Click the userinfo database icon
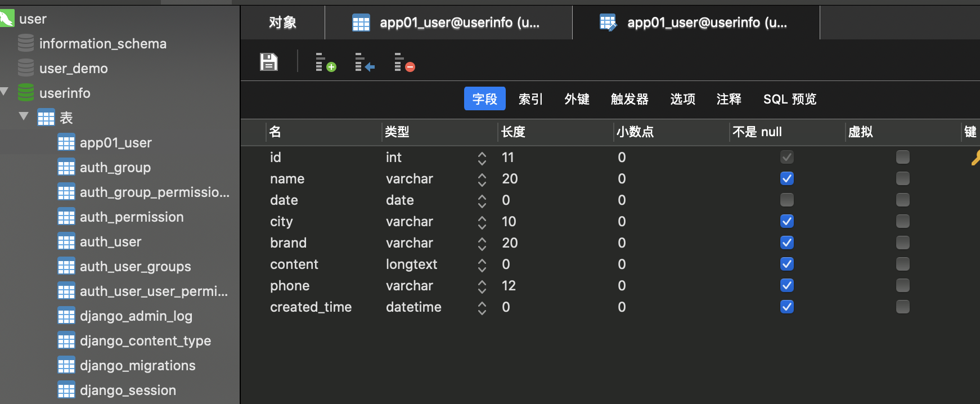 click(26, 93)
